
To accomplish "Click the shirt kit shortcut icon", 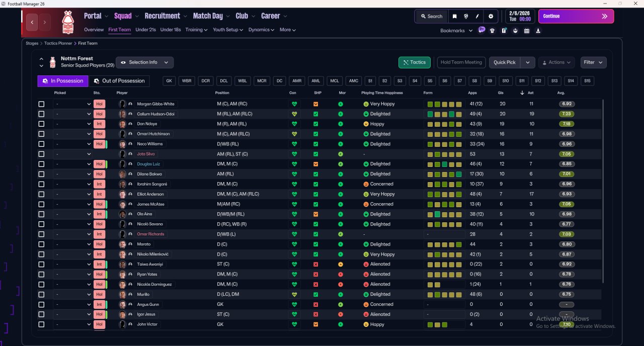I will pyautogui.click(x=493, y=31).
